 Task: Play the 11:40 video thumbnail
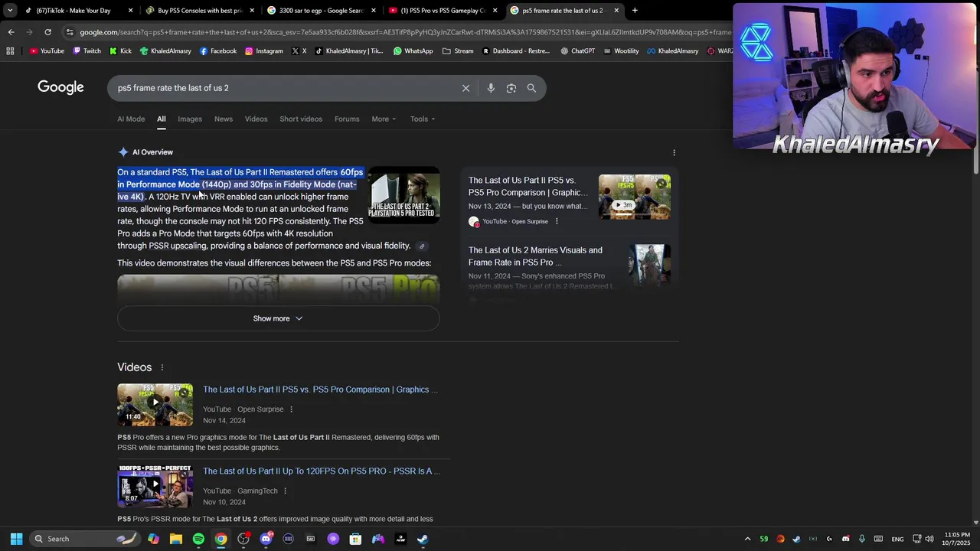(155, 405)
